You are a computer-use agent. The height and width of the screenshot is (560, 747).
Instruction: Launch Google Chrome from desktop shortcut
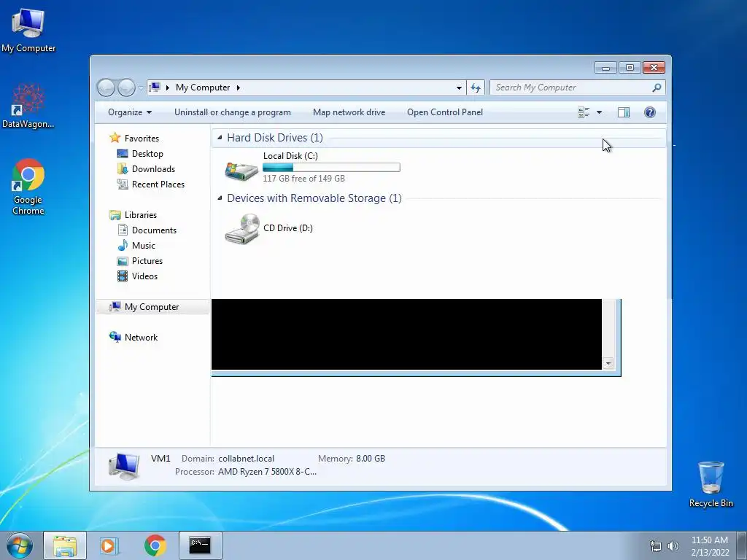point(28,187)
